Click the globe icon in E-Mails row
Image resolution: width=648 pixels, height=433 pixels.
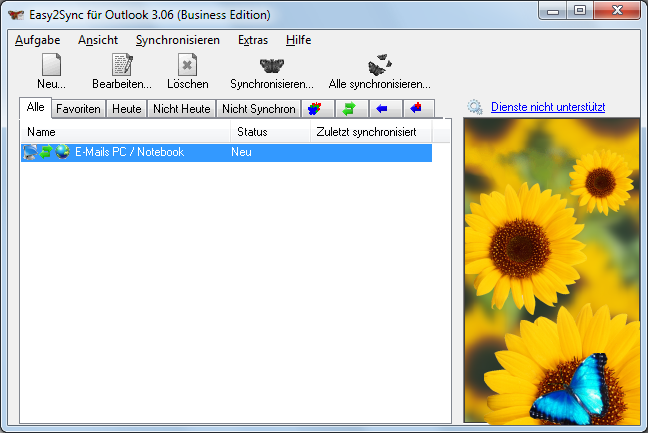[62, 152]
